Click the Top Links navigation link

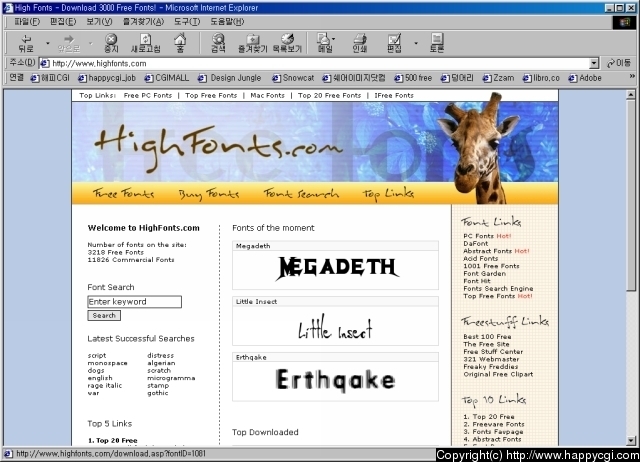pyautogui.click(x=388, y=194)
